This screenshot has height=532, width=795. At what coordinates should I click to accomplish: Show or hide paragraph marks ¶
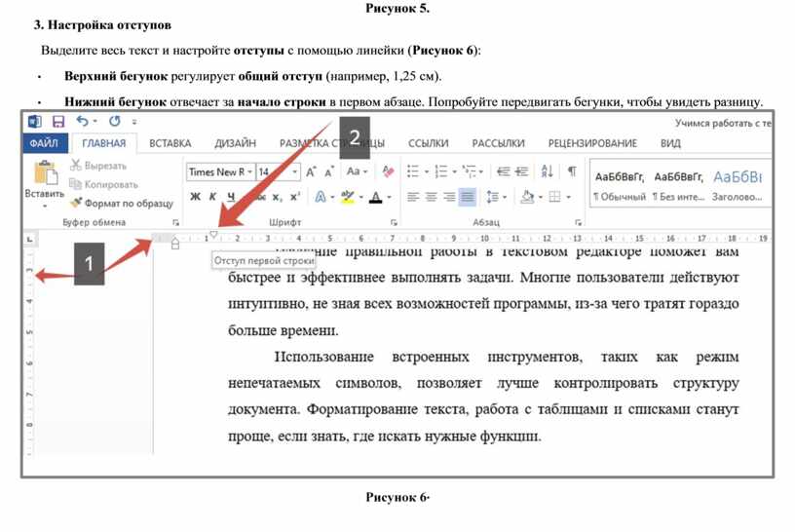572,171
